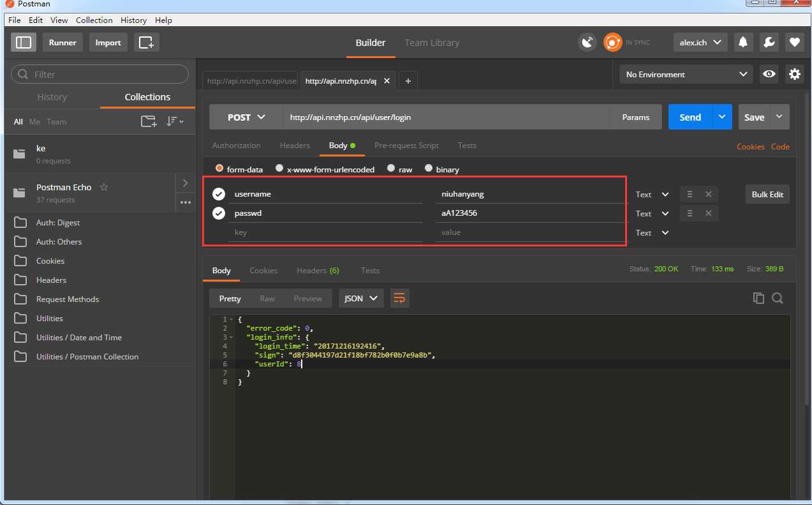Open the JSON format dropdown
The image size is (812, 505).
(361, 298)
